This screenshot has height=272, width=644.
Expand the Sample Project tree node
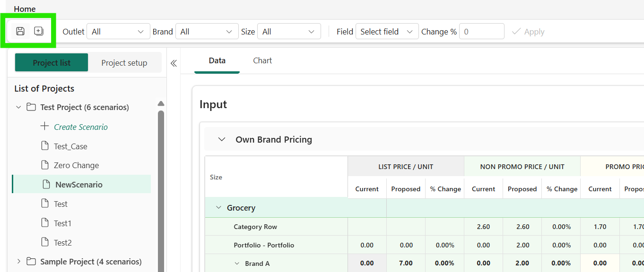(x=18, y=262)
